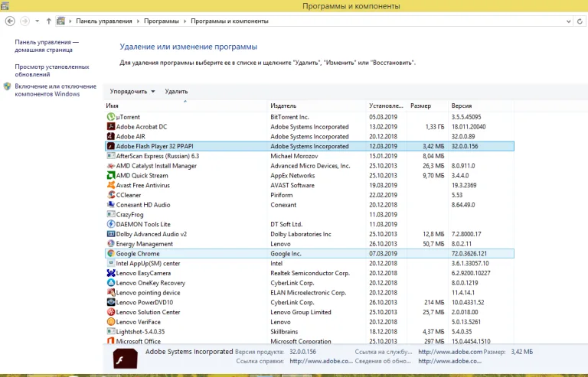Click the Intel AppUp center icon
The height and width of the screenshot is (377, 588).
point(110,263)
